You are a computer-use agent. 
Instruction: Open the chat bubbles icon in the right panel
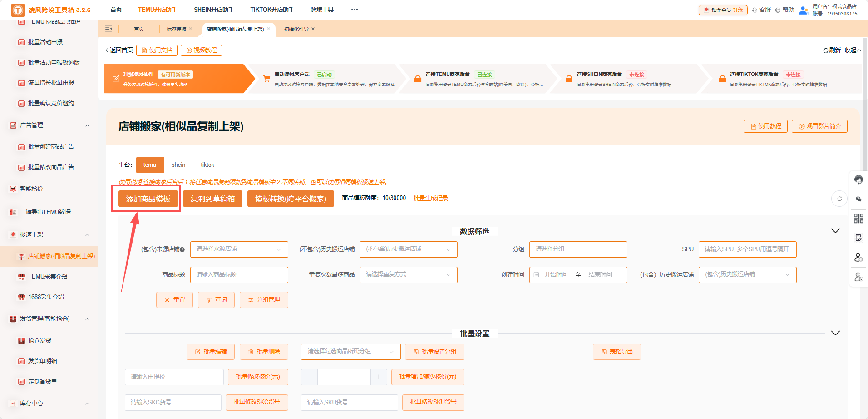click(858, 199)
